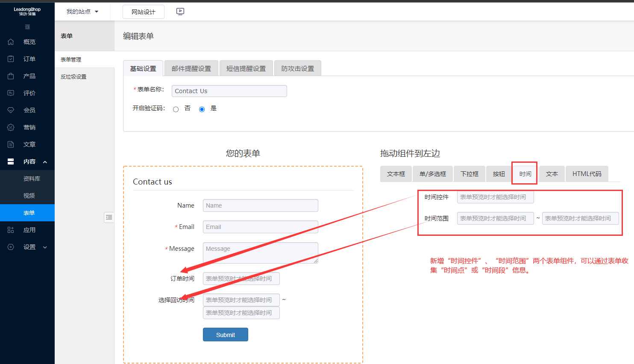Open the 时间 component tab
Image resolution: width=634 pixels, height=364 pixels.
[525, 174]
